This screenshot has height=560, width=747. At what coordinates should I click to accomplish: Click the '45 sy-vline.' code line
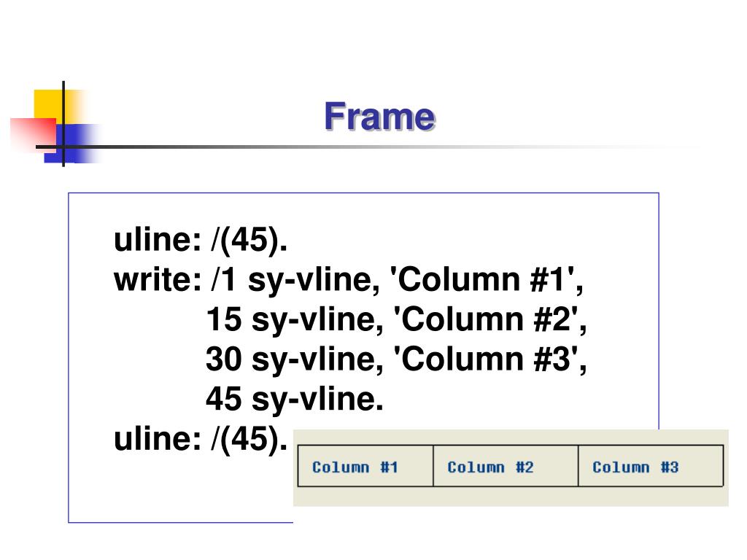pos(295,399)
